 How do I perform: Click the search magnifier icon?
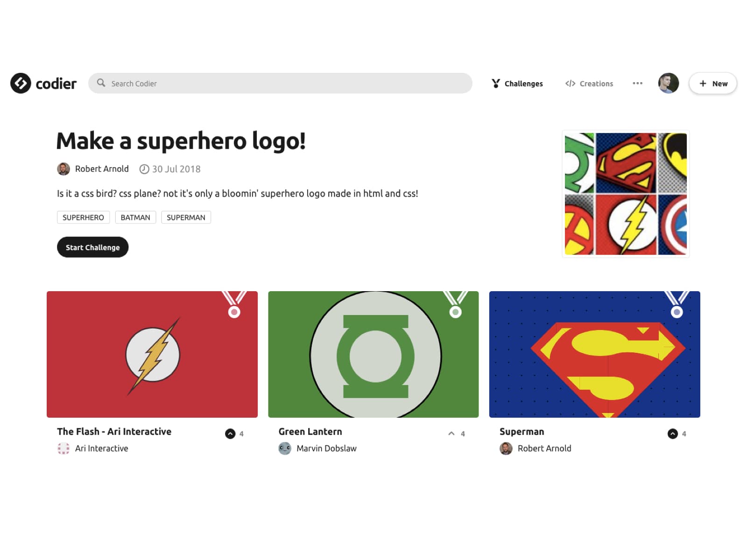pyautogui.click(x=101, y=83)
